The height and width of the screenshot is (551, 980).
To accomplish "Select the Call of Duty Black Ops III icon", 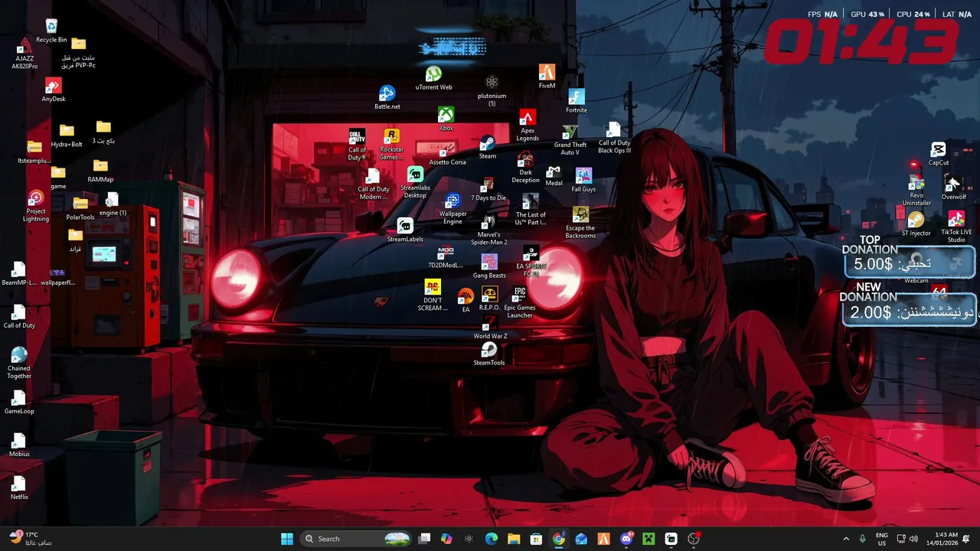I will pos(614,139).
